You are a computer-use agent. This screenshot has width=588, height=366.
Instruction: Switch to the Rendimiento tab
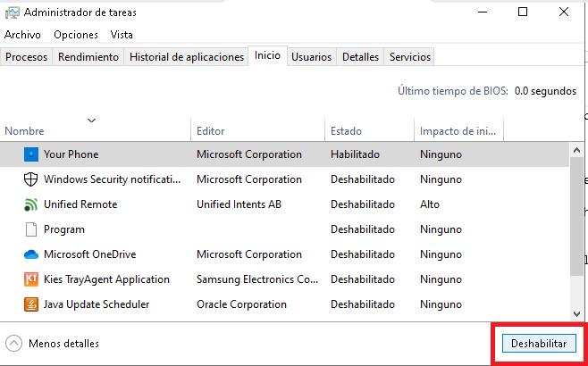coord(88,57)
